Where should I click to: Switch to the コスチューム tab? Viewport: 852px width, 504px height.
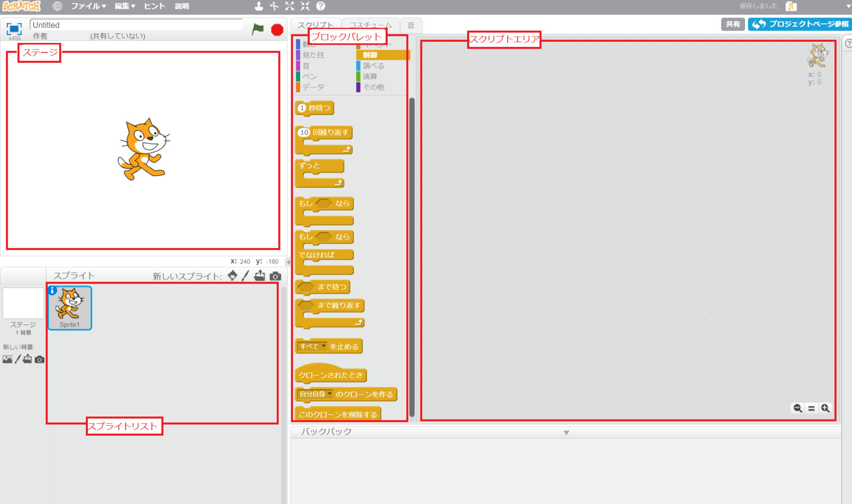(370, 26)
